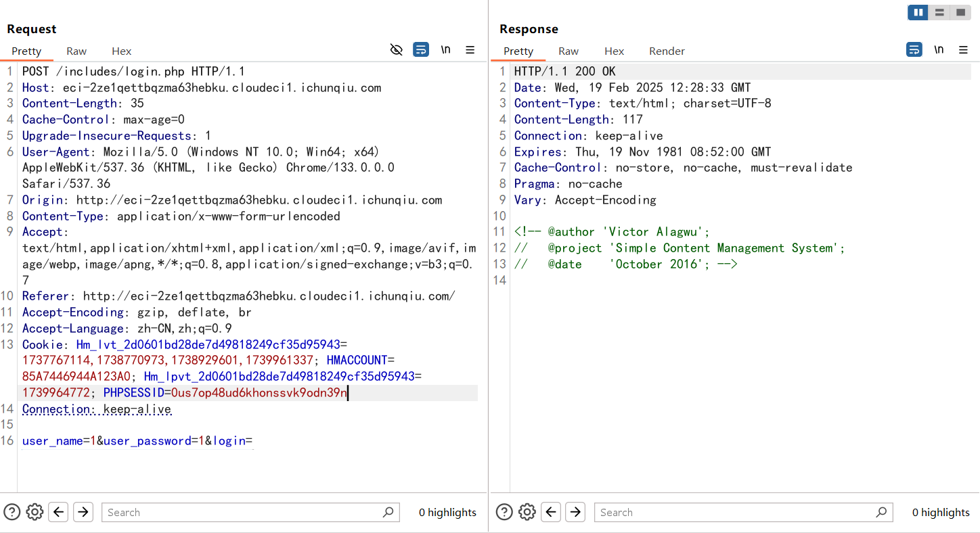The height and width of the screenshot is (533, 980).
Task: Select side-by-side split layout view
Action: tap(918, 12)
